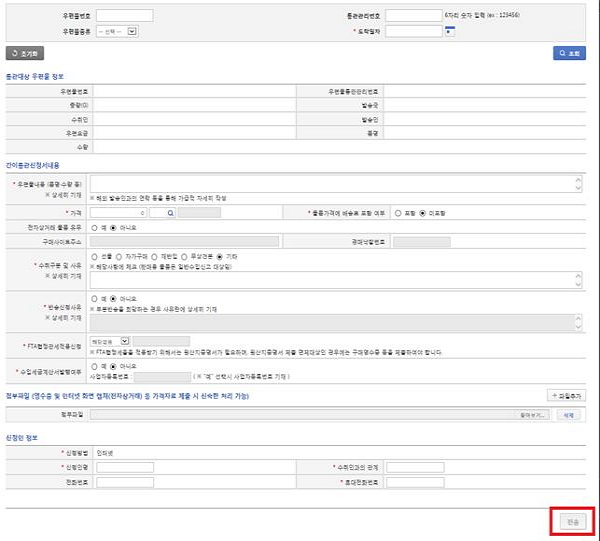Click the 우편물번호 input field at top

coord(124,16)
